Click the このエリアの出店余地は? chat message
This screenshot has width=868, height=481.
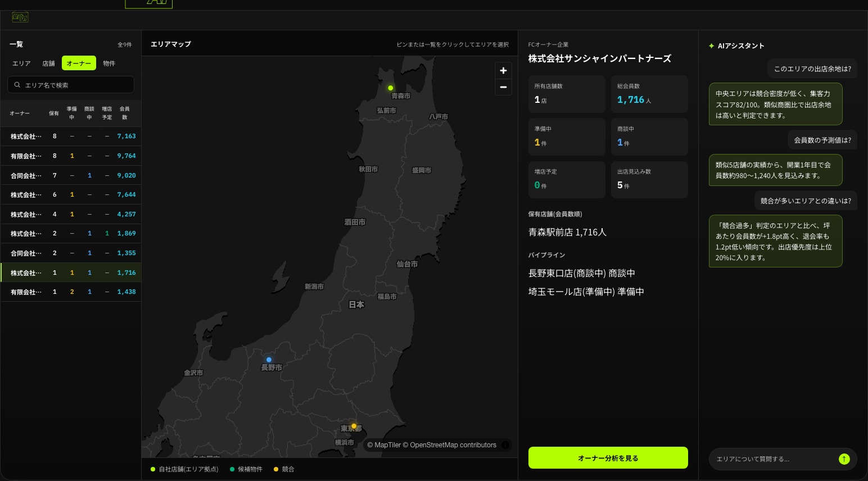point(812,69)
